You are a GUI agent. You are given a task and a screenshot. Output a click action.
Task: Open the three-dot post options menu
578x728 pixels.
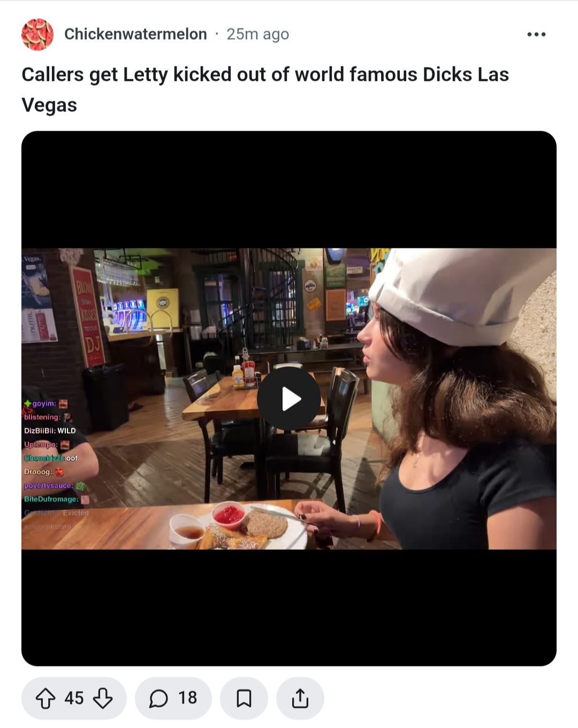click(x=536, y=34)
